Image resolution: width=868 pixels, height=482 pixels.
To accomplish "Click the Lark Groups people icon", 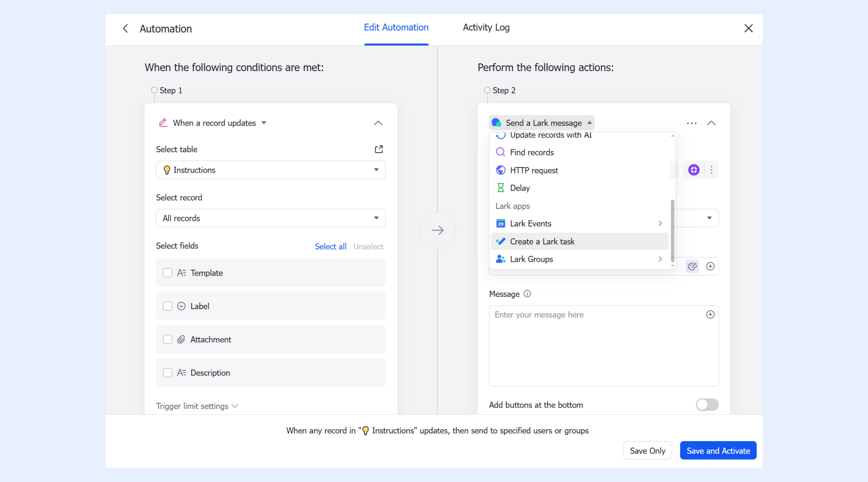I will [x=500, y=259].
